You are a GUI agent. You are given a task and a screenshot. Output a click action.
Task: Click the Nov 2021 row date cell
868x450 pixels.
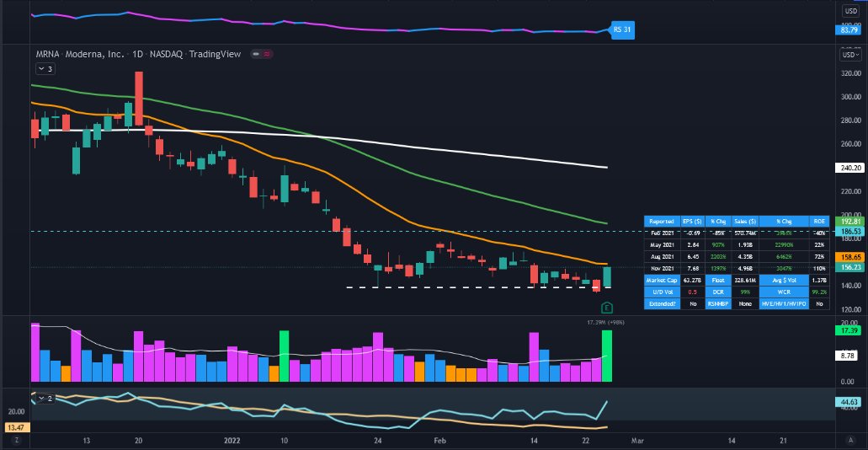tap(662, 269)
